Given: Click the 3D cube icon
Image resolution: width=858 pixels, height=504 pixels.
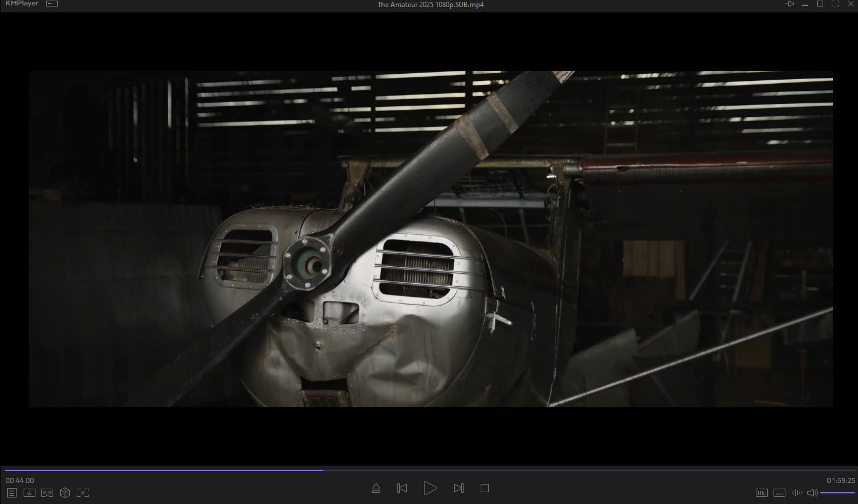Looking at the screenshot, I should click(x=65, y=493).
